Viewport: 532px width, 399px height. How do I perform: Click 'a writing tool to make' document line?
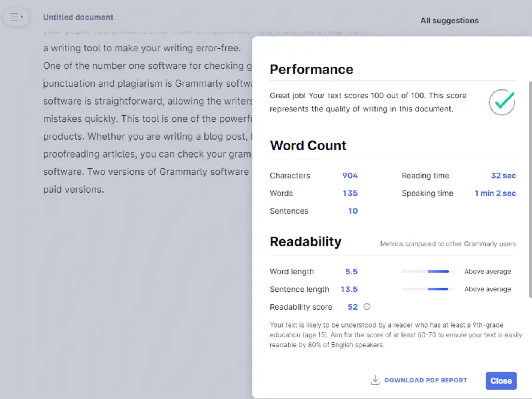pos(142,48)
